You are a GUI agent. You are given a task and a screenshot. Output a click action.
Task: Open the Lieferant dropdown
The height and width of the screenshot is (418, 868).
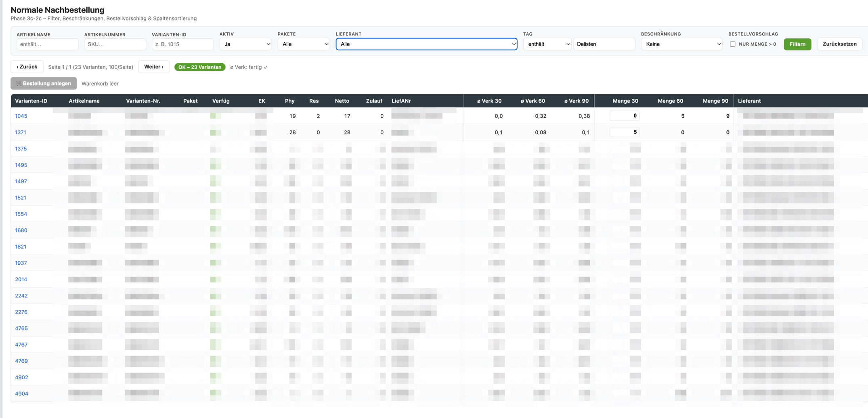point(426,44)
